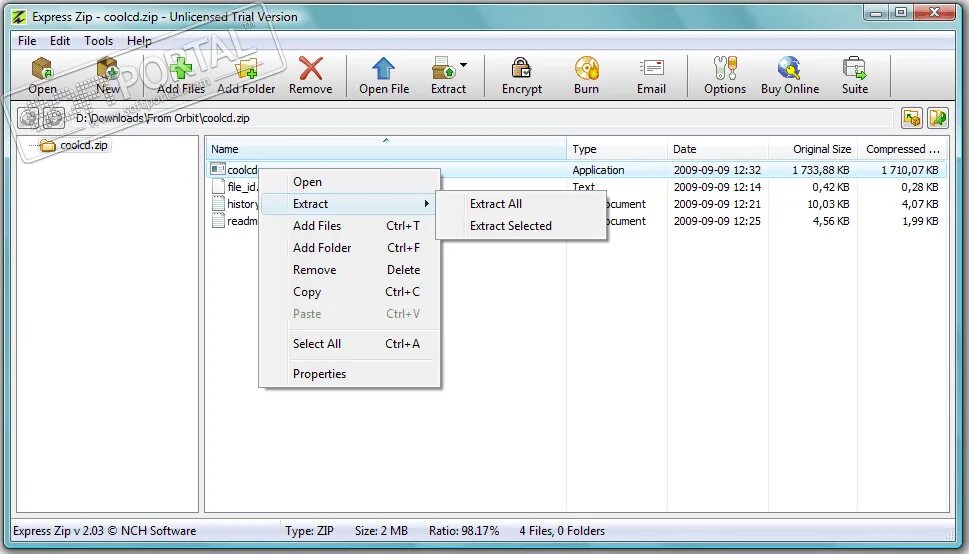Screen dimensions: 969x554
Task: Sort by the Name column header
Action: [x=386, y=149]
